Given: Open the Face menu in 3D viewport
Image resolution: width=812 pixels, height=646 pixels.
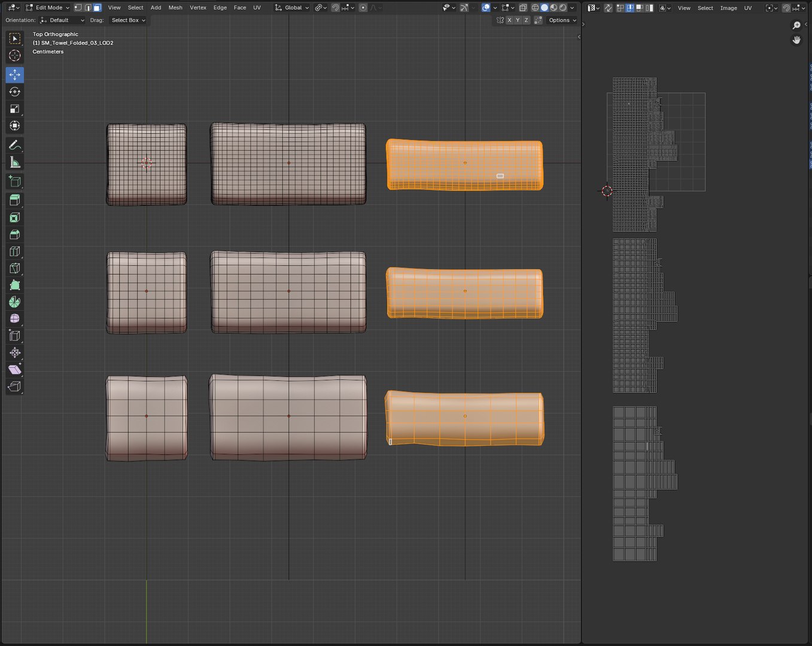Looking at the screenshot, I should coord(240,8).
